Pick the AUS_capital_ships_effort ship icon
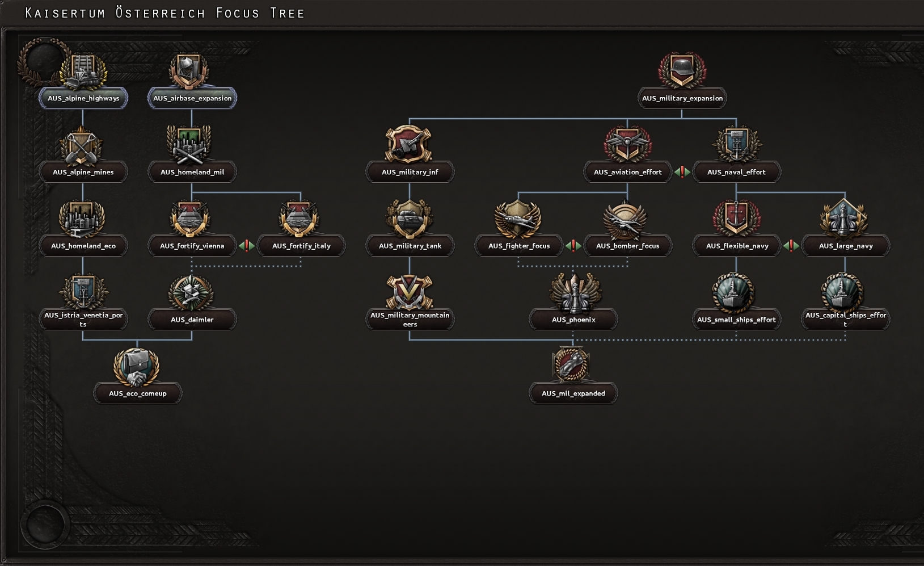 pyautogui.click(x=843, y=293)
